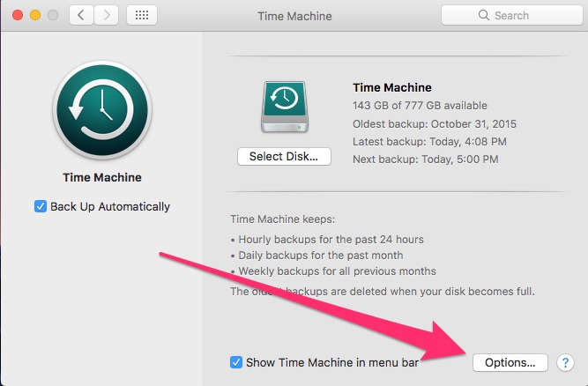Minimize the window with the yellow button
Screen dimensions: 588x386
(35, 16)
